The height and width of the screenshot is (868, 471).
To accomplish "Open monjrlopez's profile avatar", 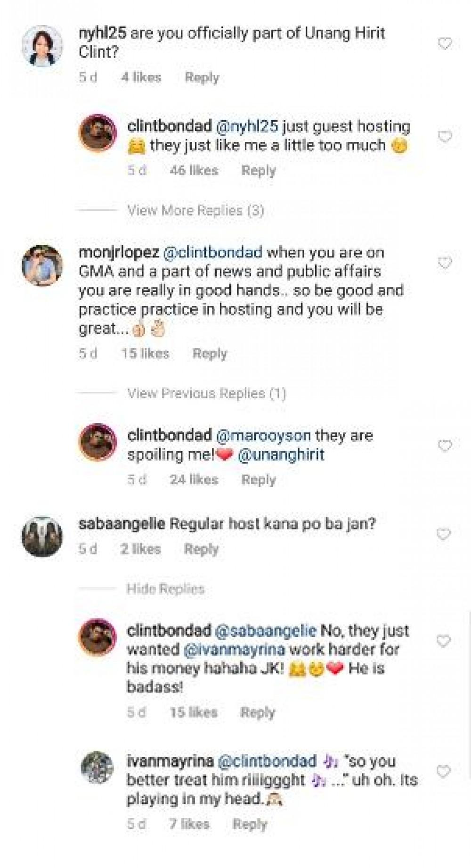I will (x=42, y=265).
